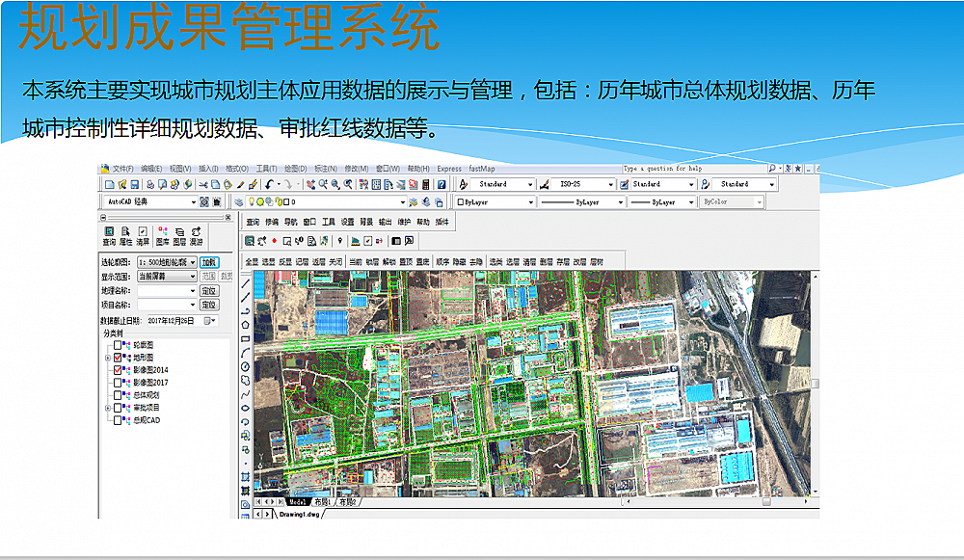The image size is (964, 560).
Task: Select the circle drawing tool
Action: [246, 366]
